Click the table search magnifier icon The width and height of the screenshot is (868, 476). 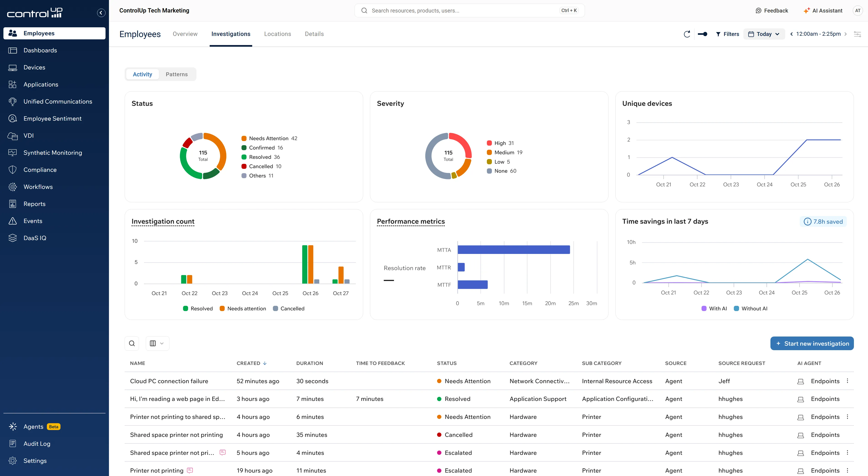point(132,343)
